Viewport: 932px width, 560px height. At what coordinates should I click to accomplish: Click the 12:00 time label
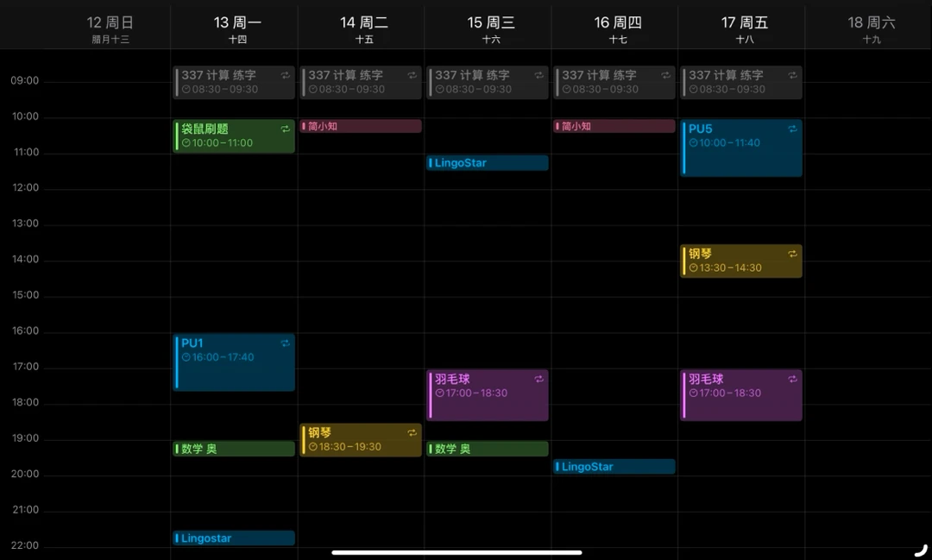25,188
